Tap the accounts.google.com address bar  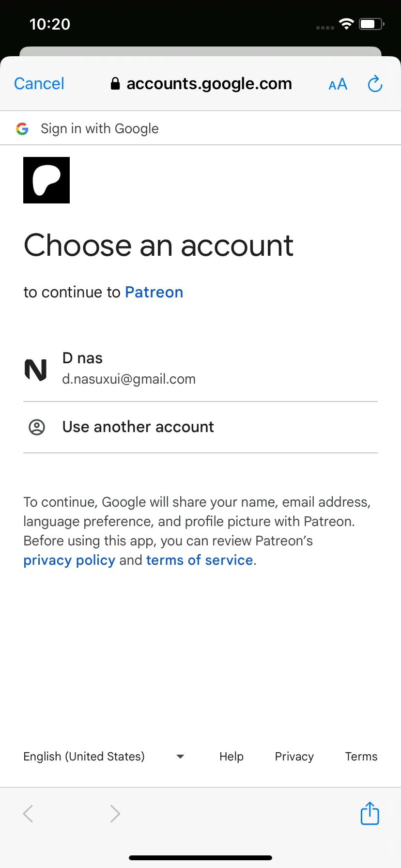click(201, 84)
